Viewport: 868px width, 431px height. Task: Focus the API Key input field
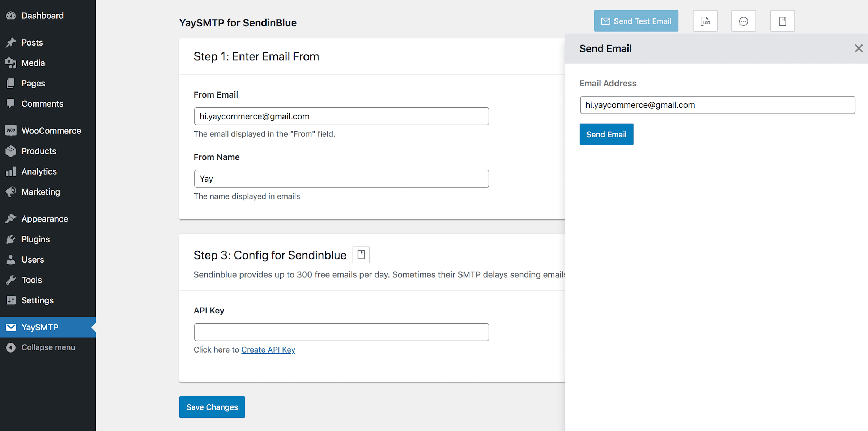pyautogui.click(x=341, y=332)
